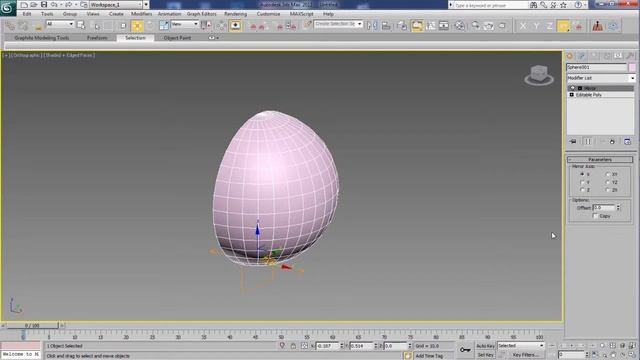
Task: Switch to the Object Paint ribbon tab
Action: pyautogui.click(x=177, y=38)
